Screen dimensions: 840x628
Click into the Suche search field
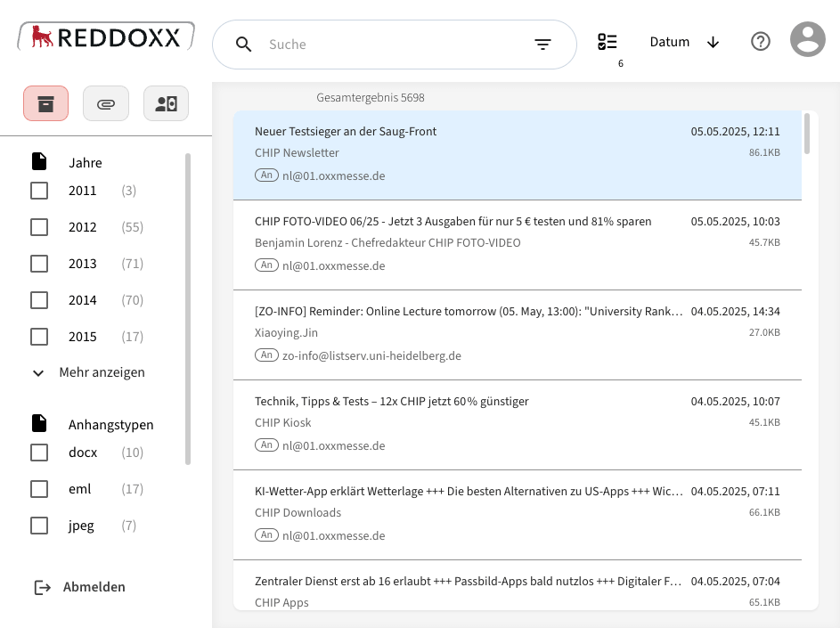(x=395, y=45)
